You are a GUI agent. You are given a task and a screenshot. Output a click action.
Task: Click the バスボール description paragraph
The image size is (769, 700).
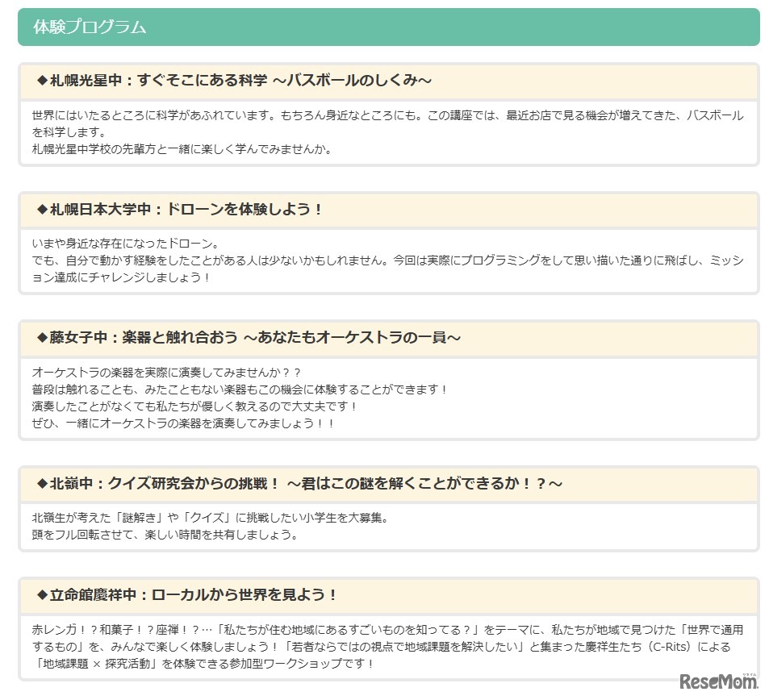pos(388,132)
